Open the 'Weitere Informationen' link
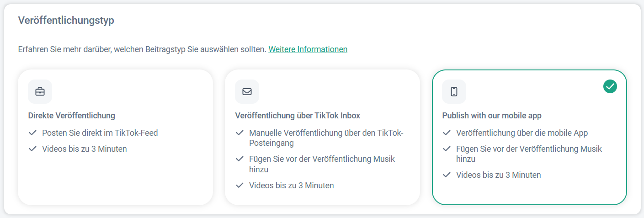This screenshot has height=218, width=644. coord(308,49)
